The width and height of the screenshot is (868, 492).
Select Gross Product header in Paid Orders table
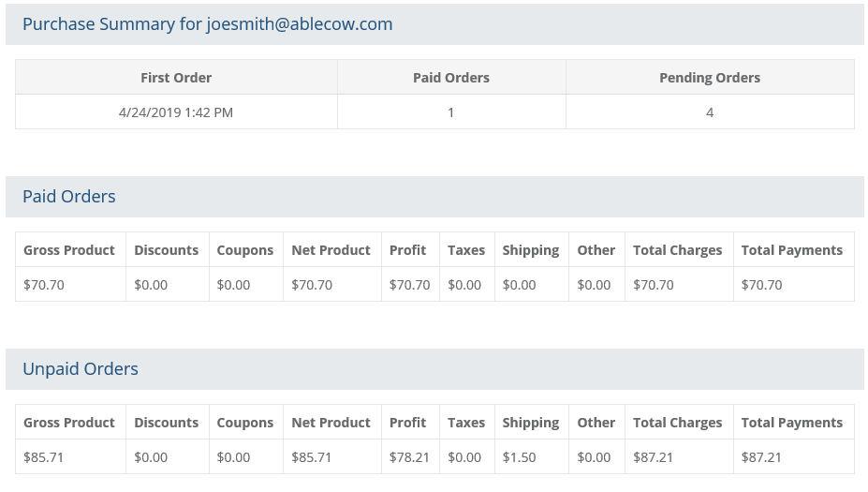pos(69,250)
